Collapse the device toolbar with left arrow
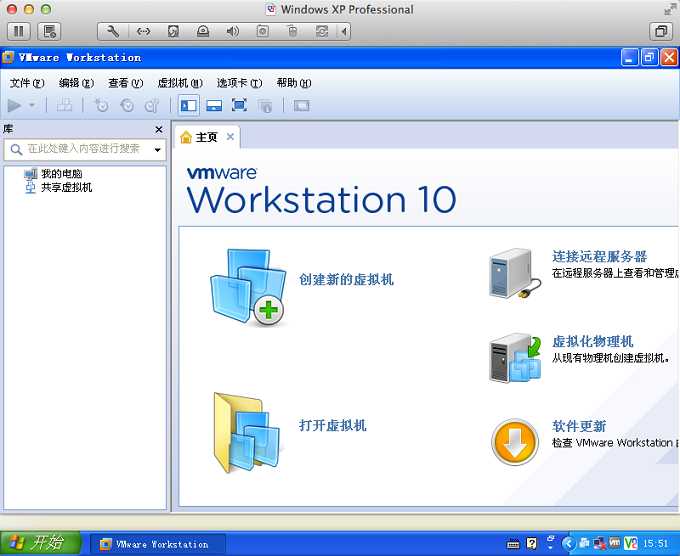 pos(344,31)
